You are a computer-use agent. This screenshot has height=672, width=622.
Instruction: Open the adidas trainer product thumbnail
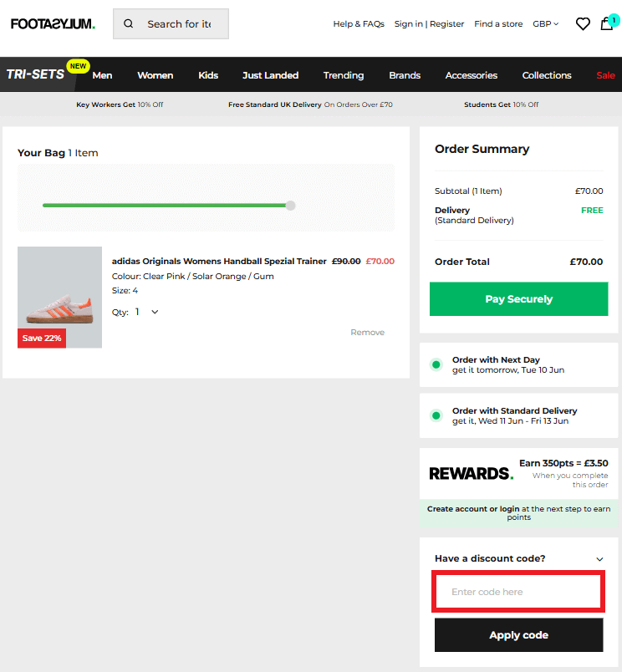point(59,297)
